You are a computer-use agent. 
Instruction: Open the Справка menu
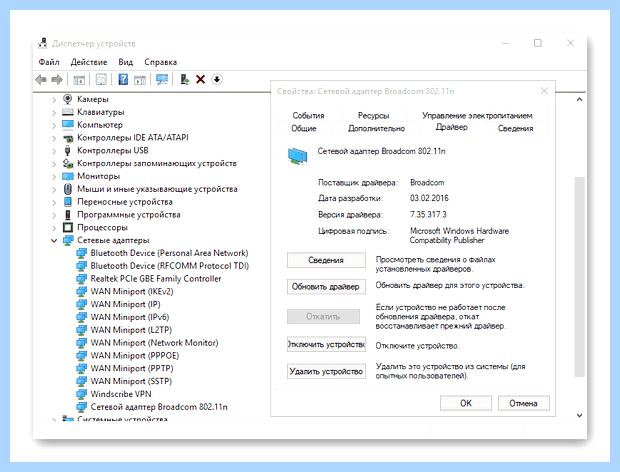click(160, 62)
